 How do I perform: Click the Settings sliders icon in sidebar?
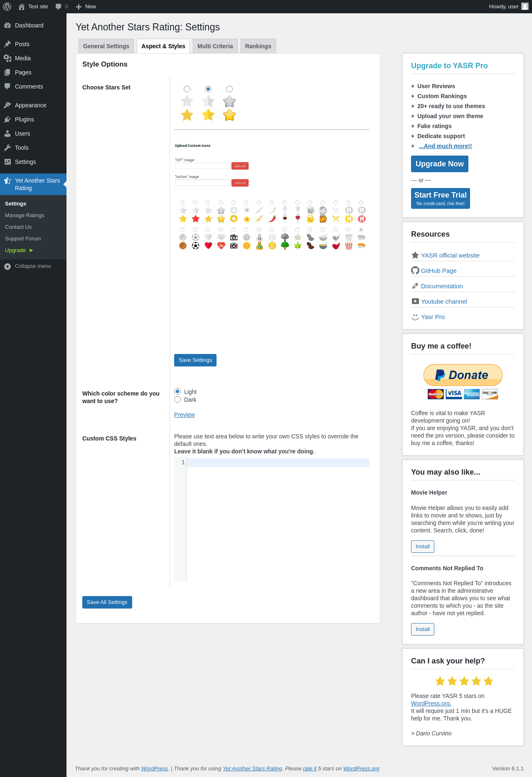[x=7, y=162]
